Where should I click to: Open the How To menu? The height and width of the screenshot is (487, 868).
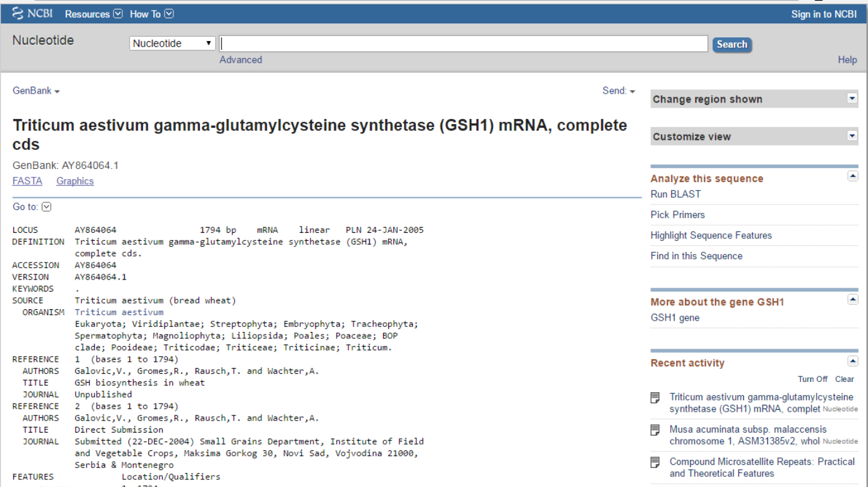point(151,14)
